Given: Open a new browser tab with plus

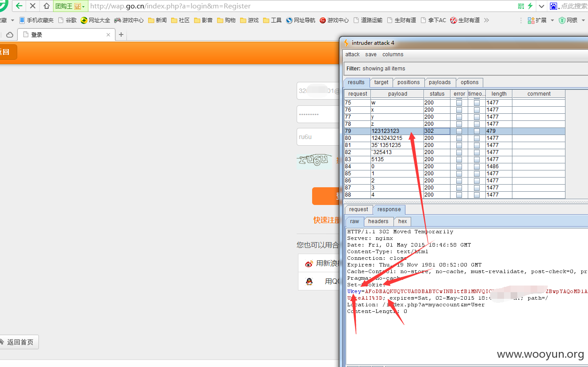Looking at the screenshot, I should pyautogui.click(x=121, y=35).
